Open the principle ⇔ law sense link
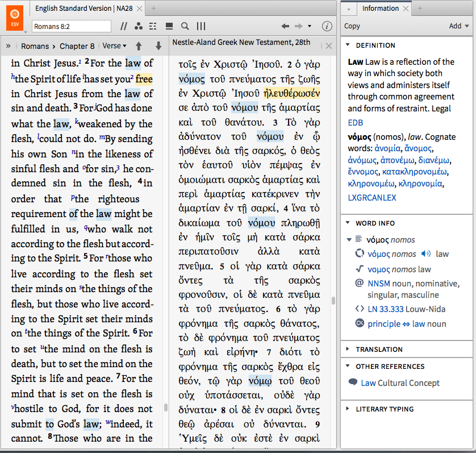This screenshot has width=476, height=453. 396,324
